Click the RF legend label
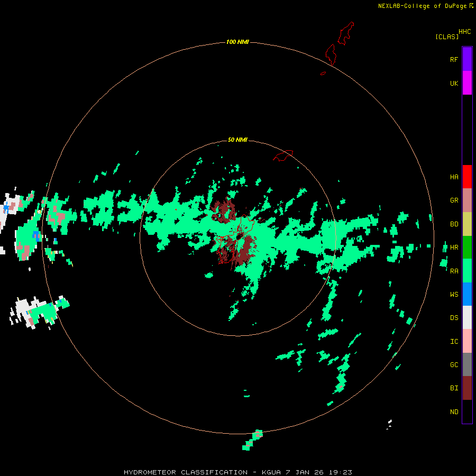This screenshot has width=476, height=476. (x=454, y=59)
